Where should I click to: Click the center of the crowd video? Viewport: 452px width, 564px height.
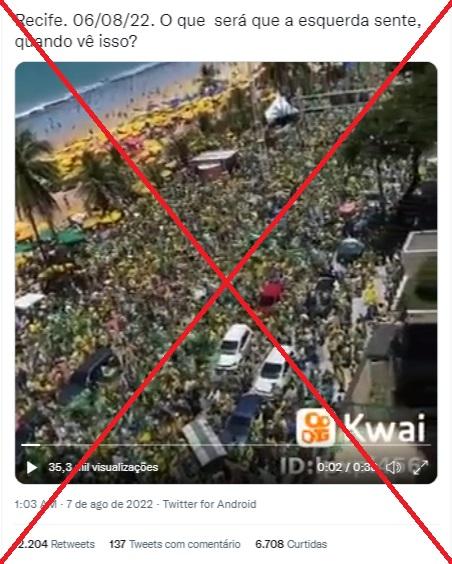tap(226, 273)
